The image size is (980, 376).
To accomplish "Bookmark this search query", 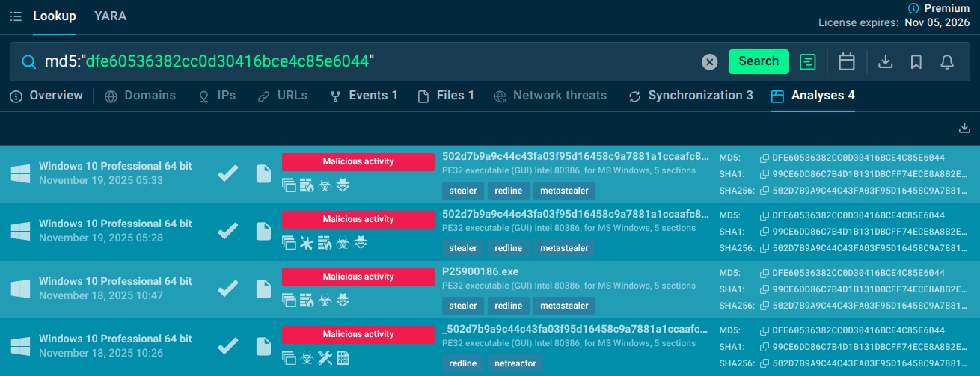I will coord(916,62).
